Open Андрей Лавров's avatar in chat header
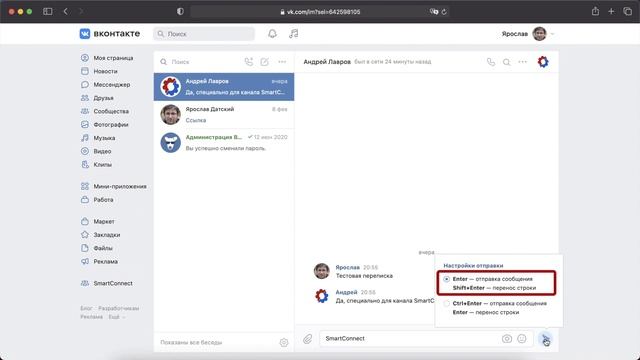 pyautogui.click(x=543, y=62)
